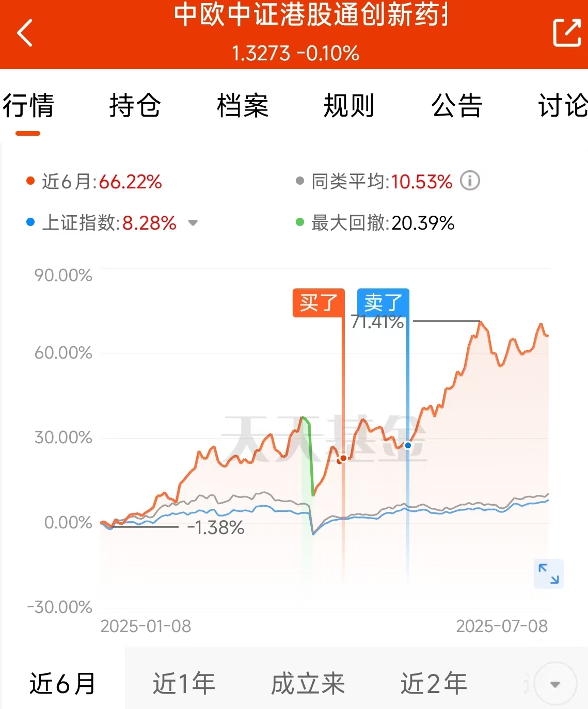Toggle the 最大回撤 green legend
Image resolution: width=588 pixels, height=709 pixels.
coord(375,223)
